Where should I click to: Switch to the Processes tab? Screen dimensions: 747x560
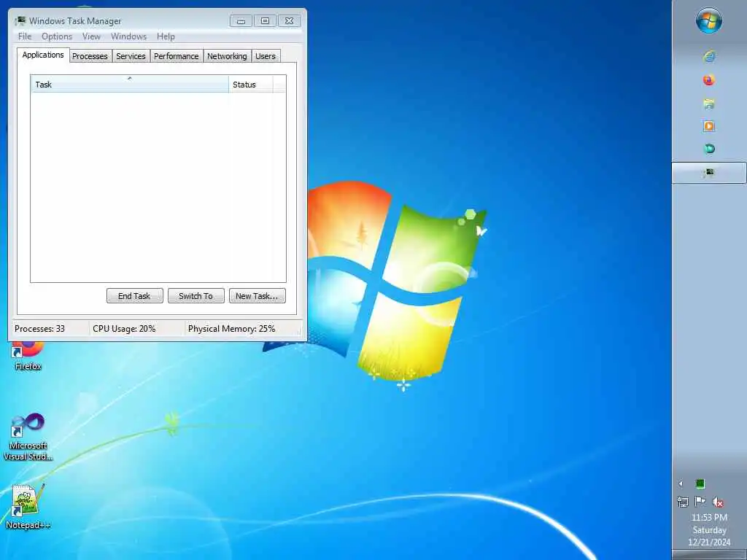click(90, 56)
